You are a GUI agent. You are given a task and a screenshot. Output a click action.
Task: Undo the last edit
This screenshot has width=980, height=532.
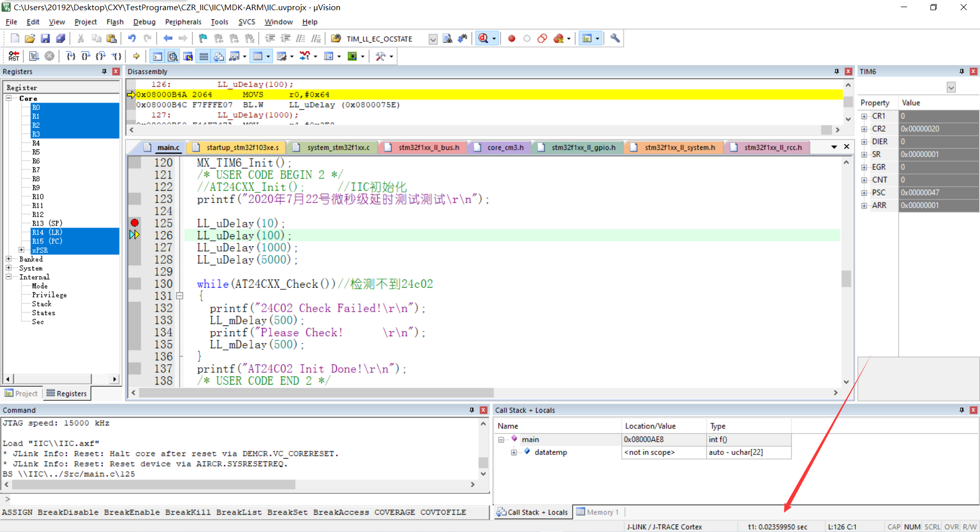pyautogui.click(x=132, y=38)
